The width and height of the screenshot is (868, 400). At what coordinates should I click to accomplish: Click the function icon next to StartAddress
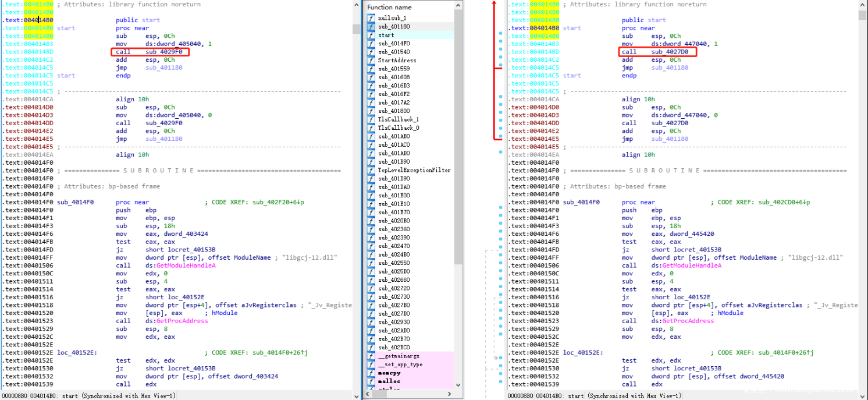click(x=371, y=61)
